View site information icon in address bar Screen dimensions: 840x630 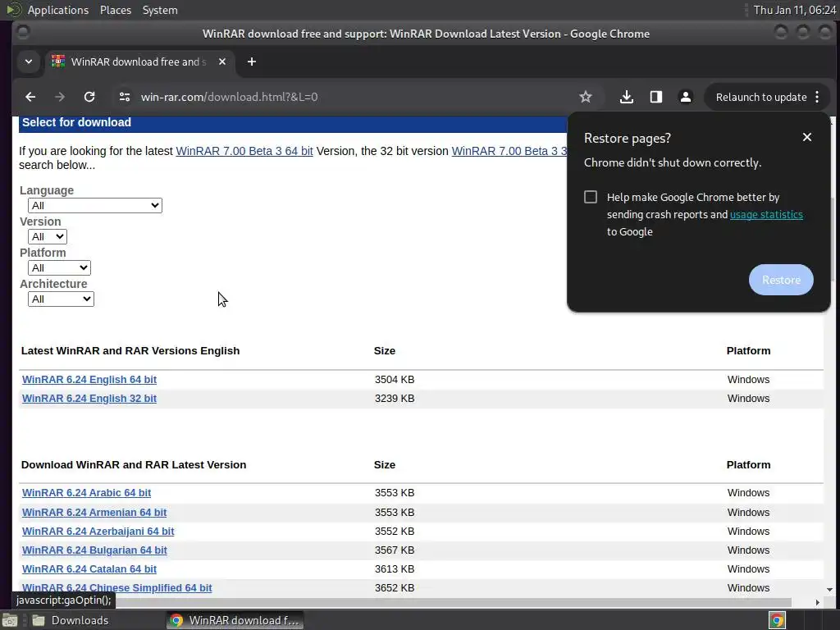[x=125, y=97]
